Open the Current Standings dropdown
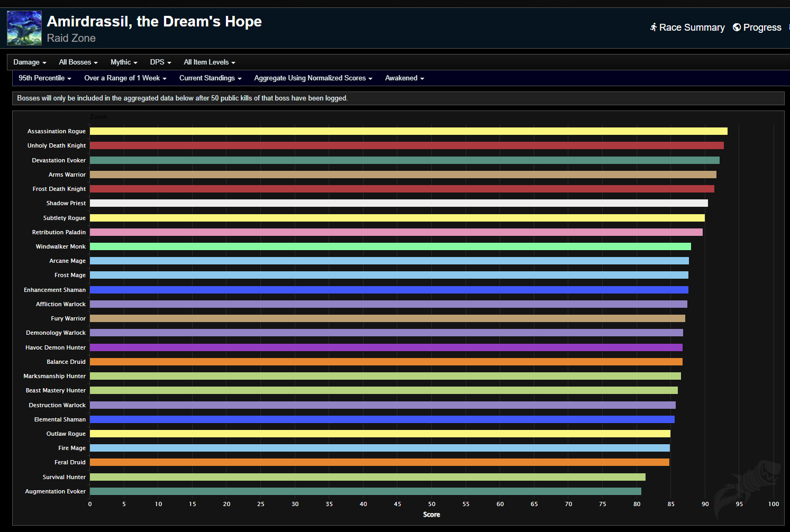 pyautogui.click(x=210, y=78)
